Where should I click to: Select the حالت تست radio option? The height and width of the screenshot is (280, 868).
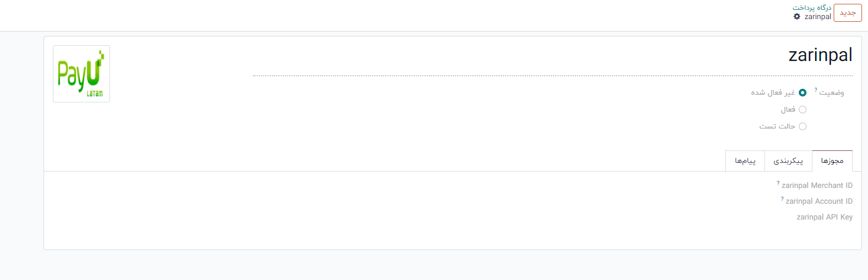pyautogui.click(x=802, y=126)
